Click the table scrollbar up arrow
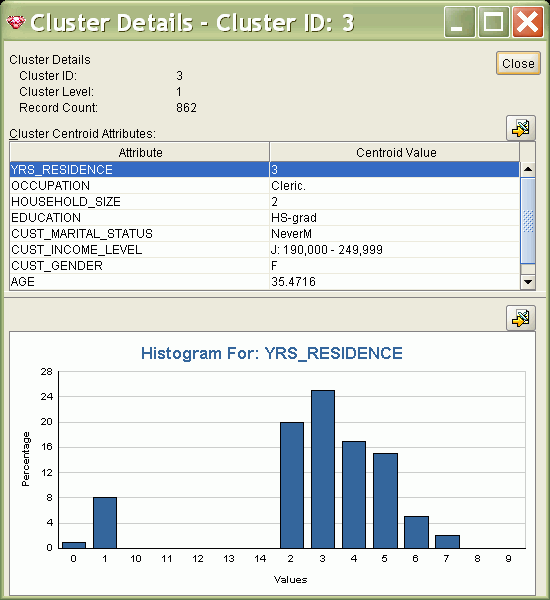 (x=528, y=169)
